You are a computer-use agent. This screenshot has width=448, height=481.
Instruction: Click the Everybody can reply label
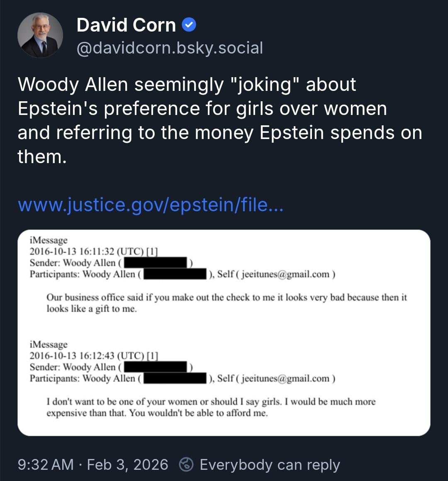[x=270, y=464]
